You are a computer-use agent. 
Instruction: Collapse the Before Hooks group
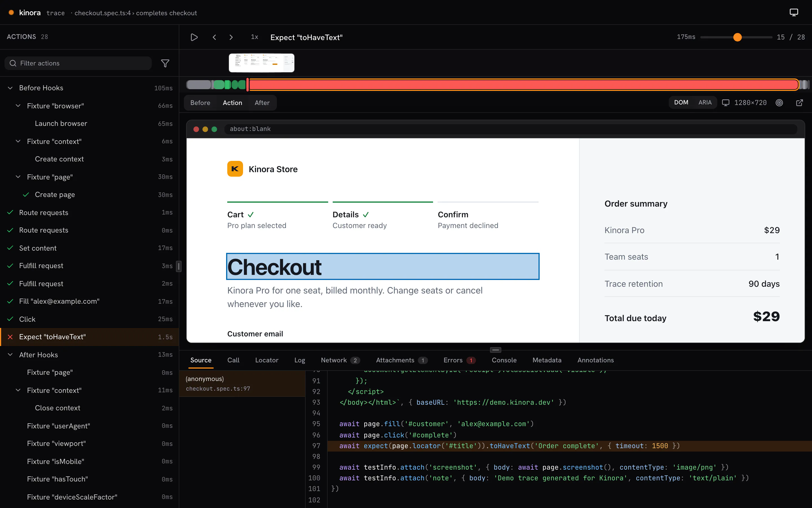[10, 88]
